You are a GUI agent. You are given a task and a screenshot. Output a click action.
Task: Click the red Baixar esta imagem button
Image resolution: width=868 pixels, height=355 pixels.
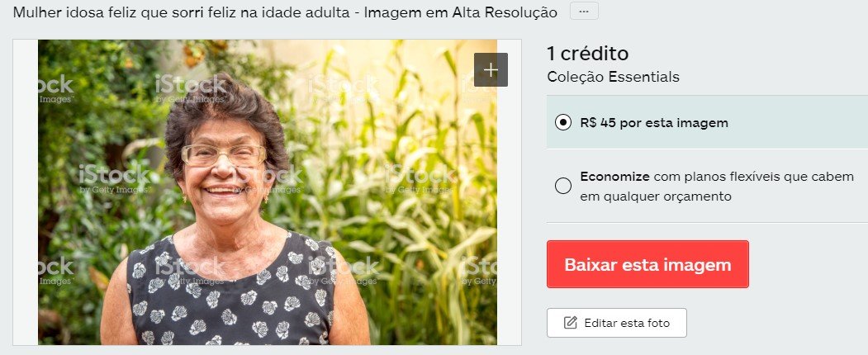647,264
